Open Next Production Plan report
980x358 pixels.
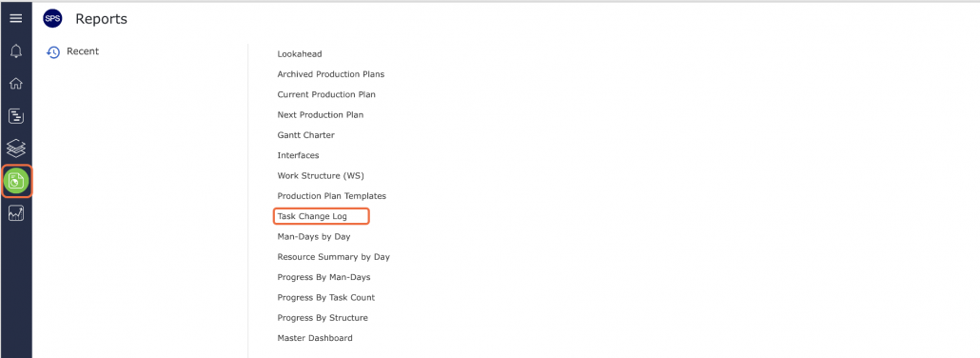[x=320, y=114]
